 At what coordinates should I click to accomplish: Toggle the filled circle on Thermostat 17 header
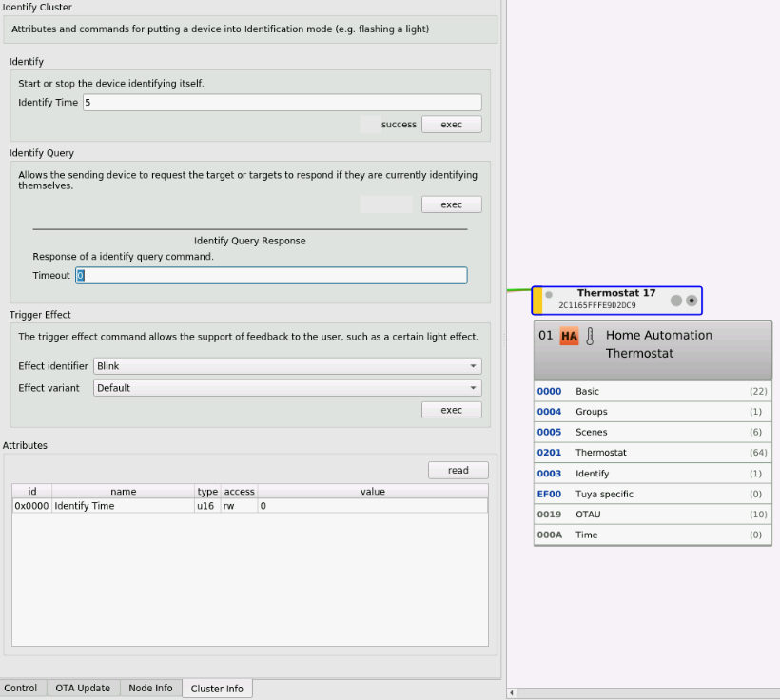tap(691, 300)
